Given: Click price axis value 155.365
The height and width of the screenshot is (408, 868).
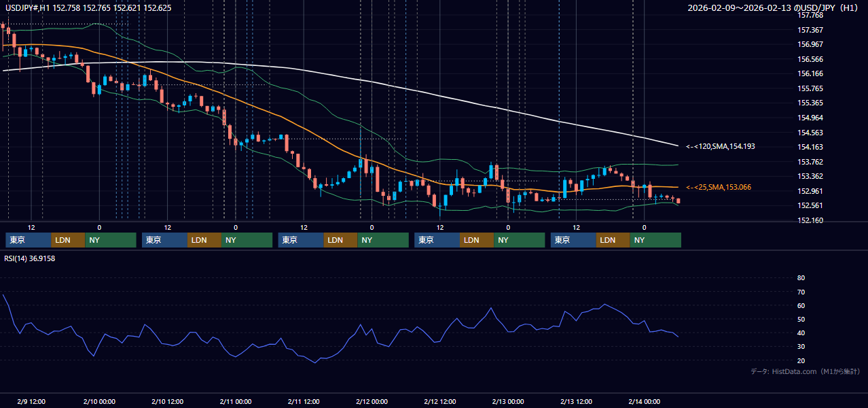Looking at the screenshot, I should click(810, 103).
